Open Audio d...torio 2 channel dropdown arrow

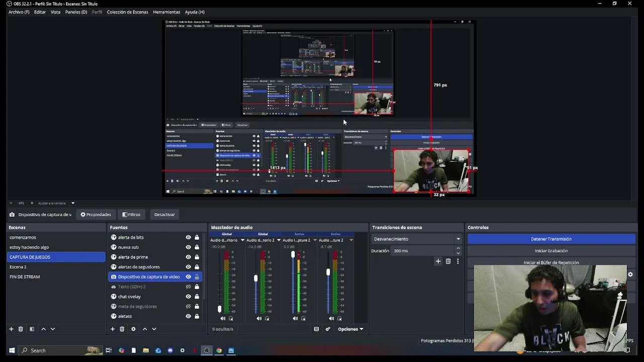coord(279,240)
